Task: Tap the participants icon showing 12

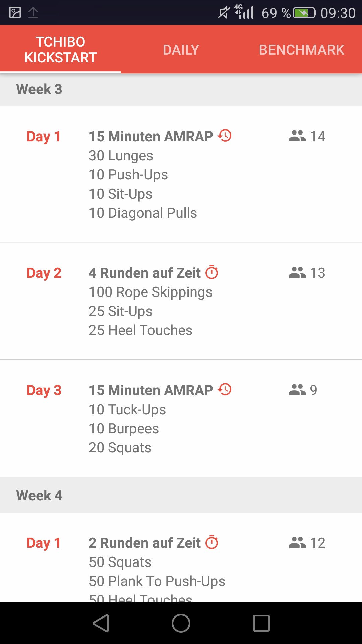Action: [x=297, y=542]
